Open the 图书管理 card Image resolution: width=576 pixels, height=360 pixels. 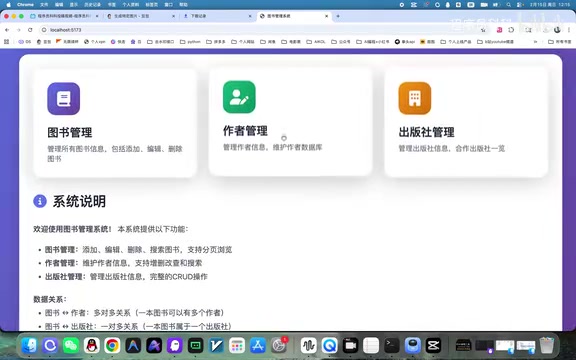pos(115,123)
